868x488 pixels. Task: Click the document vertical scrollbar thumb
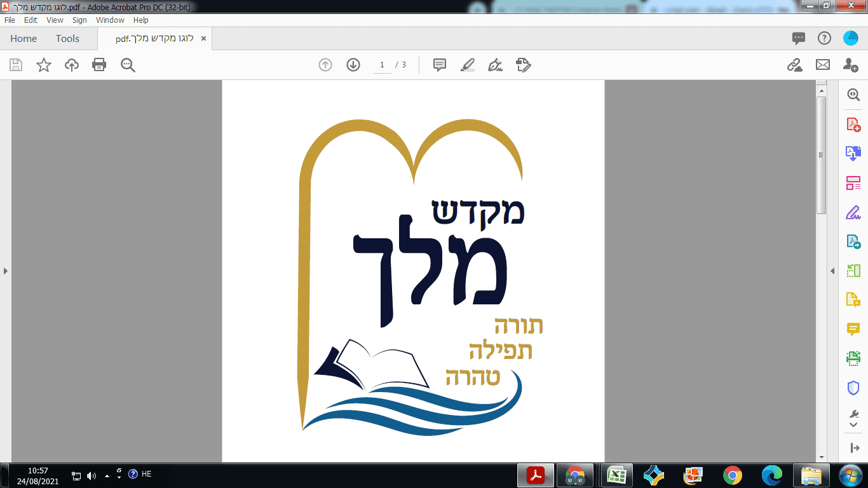coord(821,155)
